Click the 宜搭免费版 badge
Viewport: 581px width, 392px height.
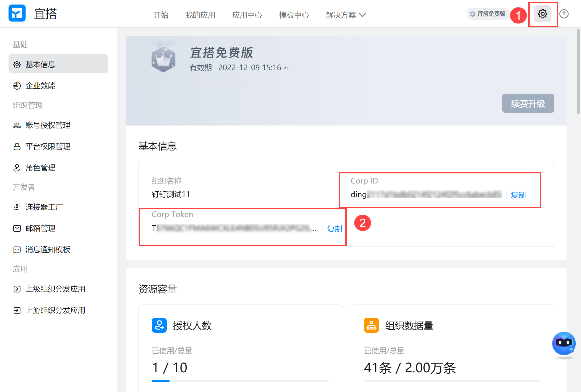[488, 14]
